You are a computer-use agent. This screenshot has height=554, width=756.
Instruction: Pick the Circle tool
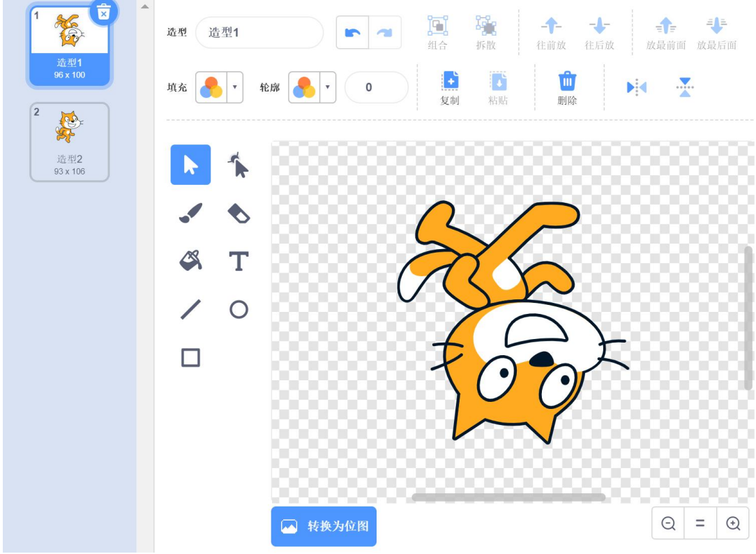(x=239, y=309)
